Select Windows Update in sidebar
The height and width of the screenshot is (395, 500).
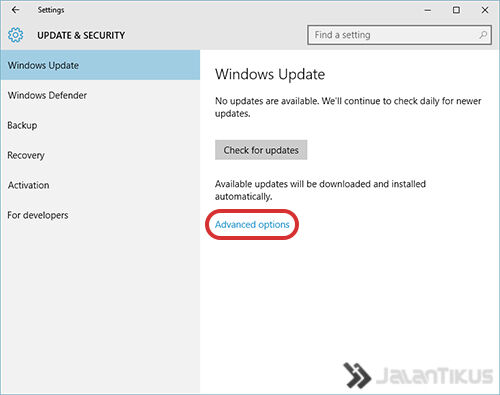pos(100,65)
